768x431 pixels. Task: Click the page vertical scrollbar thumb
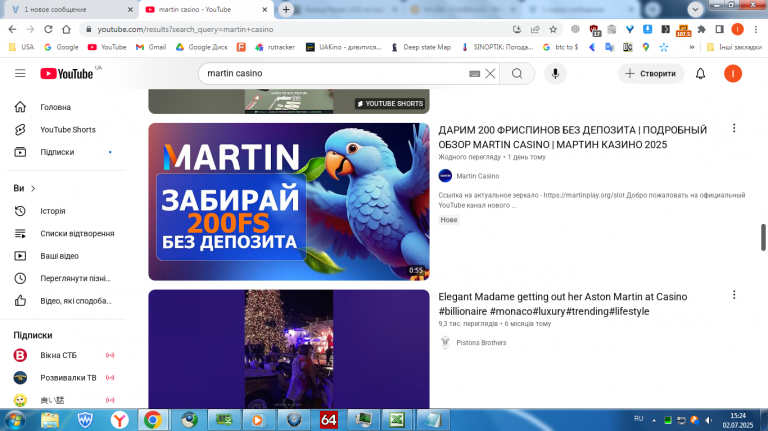tap(763, 238)
